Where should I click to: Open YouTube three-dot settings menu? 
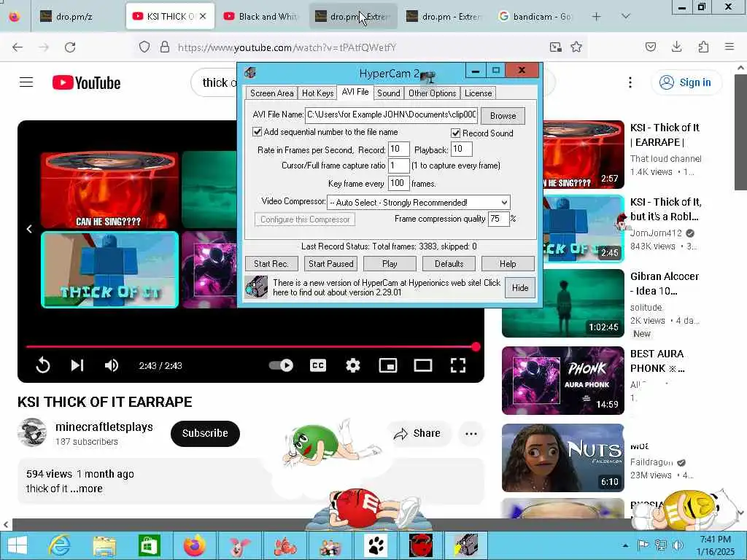630,82
